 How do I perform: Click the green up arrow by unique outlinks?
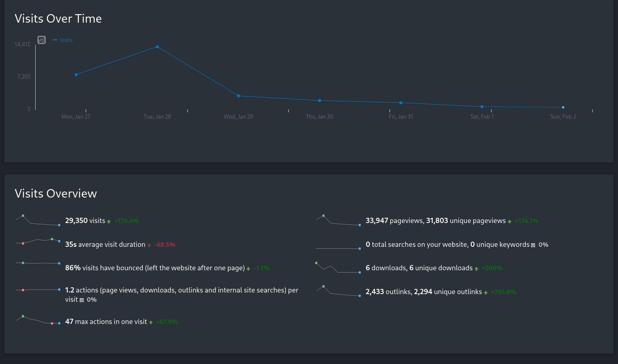[486, 292]
